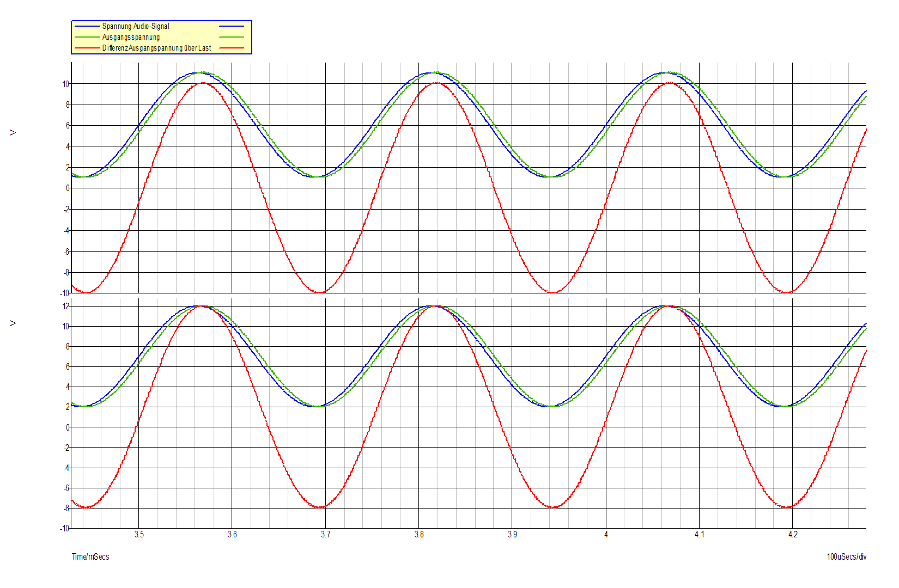This screenshot has height=588, width=899.
Task: Click the V unit label of the upper plot
Action: click(13, 132)
